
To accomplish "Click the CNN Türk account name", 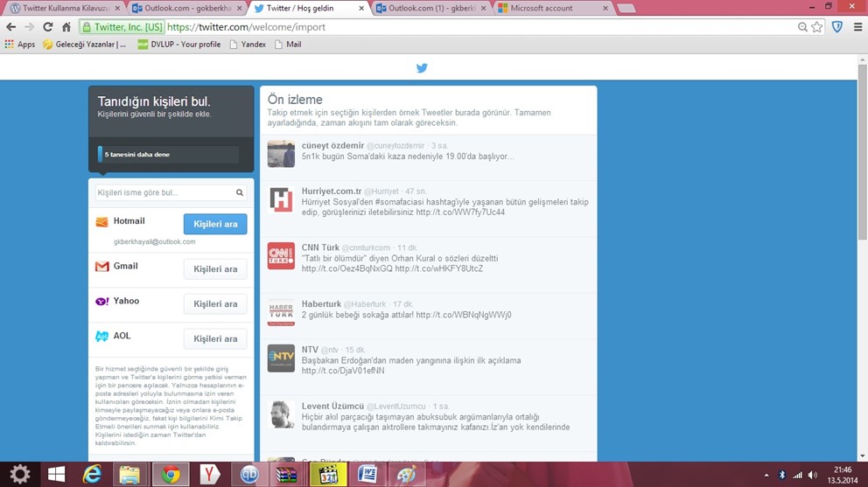I will 320,247.
